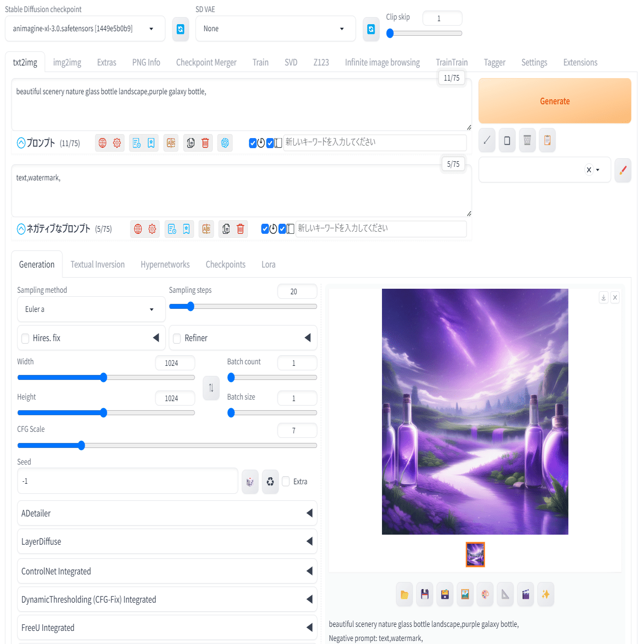
Task: Randomize seed with the dice icon
Action: 250,482
